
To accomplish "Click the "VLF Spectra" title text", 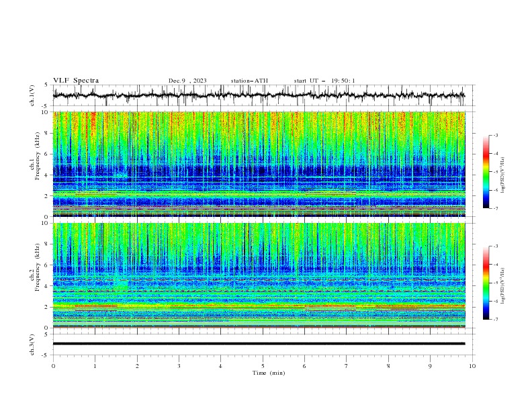I will 76,81.
